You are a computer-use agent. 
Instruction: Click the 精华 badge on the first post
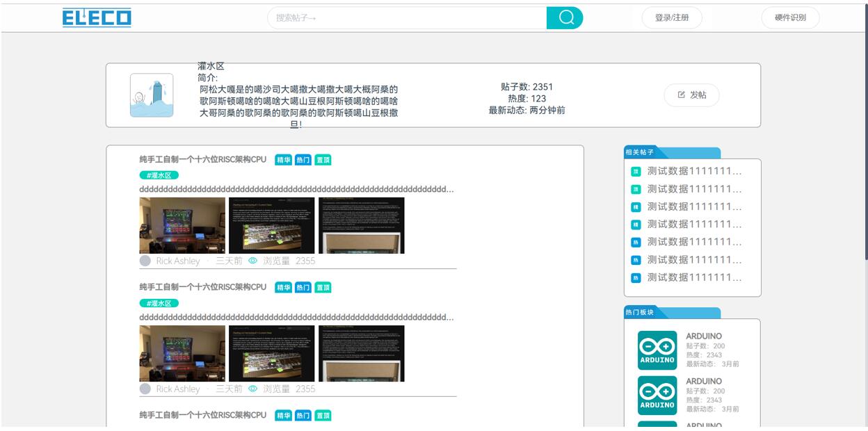(284, 160)
